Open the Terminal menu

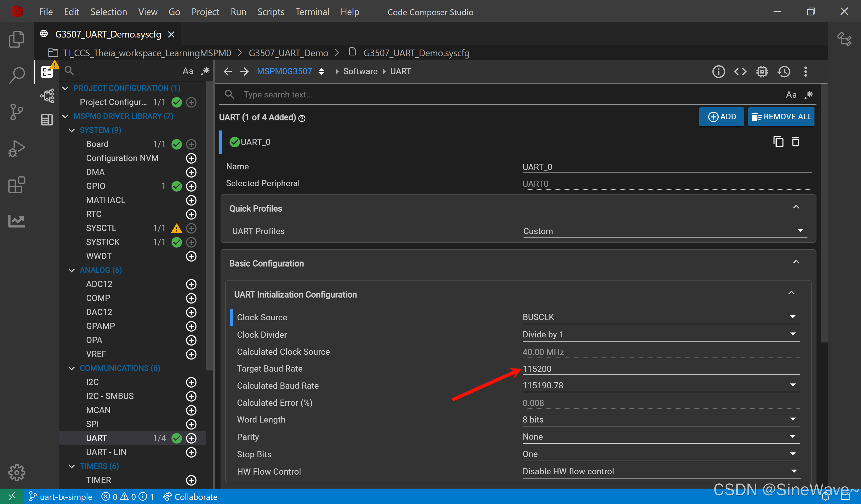click(x=312, y=12)
